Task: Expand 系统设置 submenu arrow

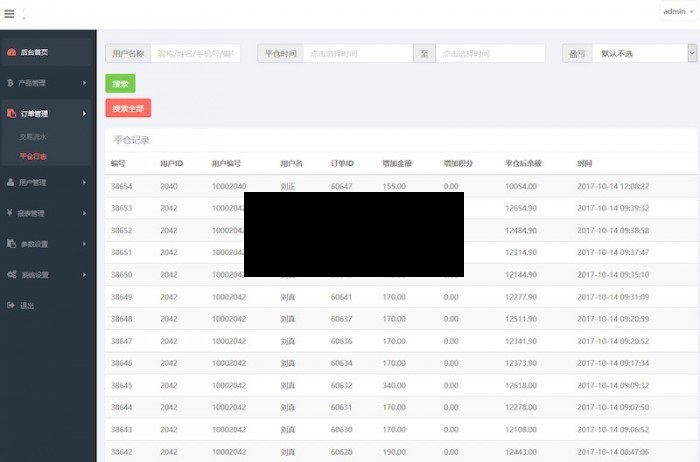Action: (84, 275)
